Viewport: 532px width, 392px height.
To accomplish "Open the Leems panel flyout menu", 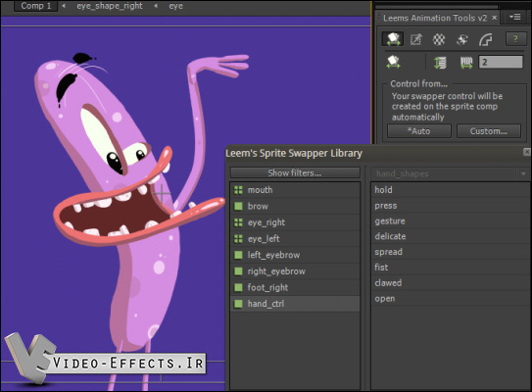I will coord(515,17).
